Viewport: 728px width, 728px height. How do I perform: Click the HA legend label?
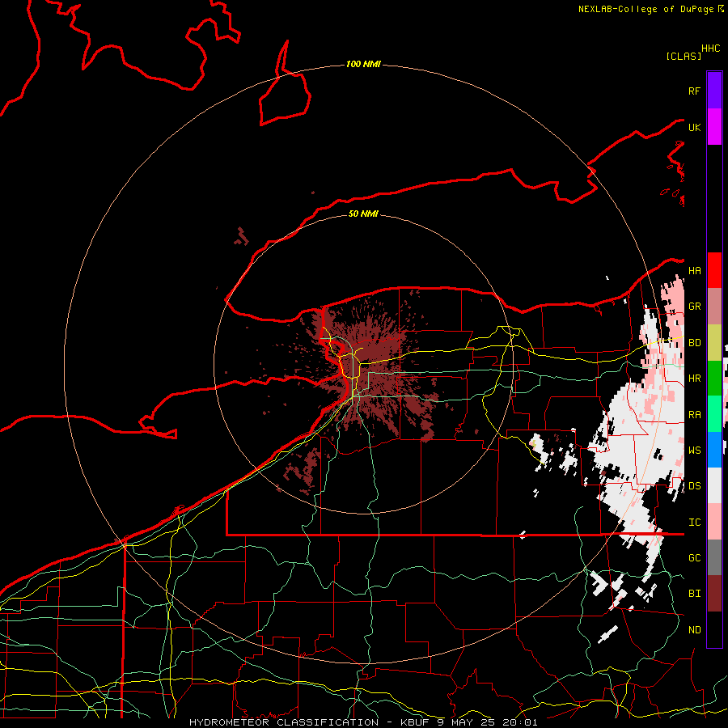695,271
